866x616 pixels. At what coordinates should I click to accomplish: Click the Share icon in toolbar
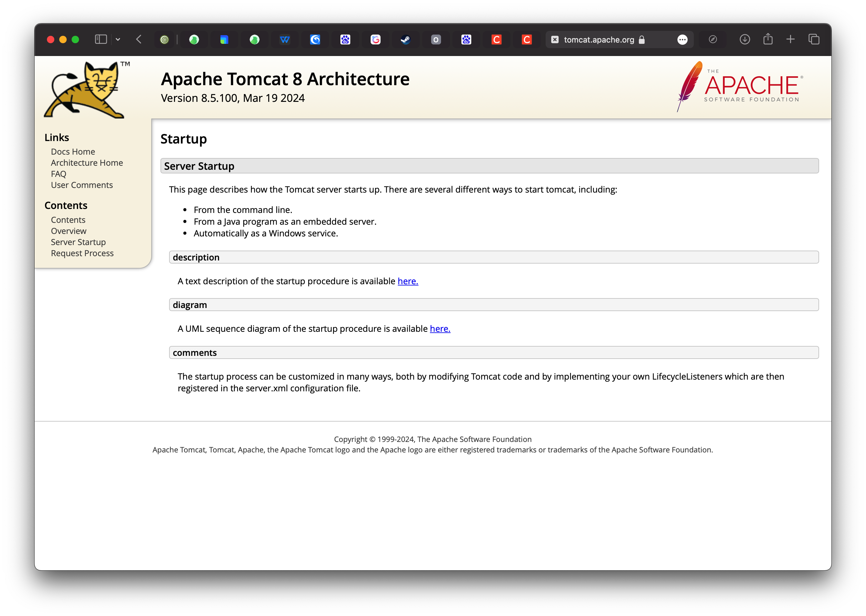point(768,40)
